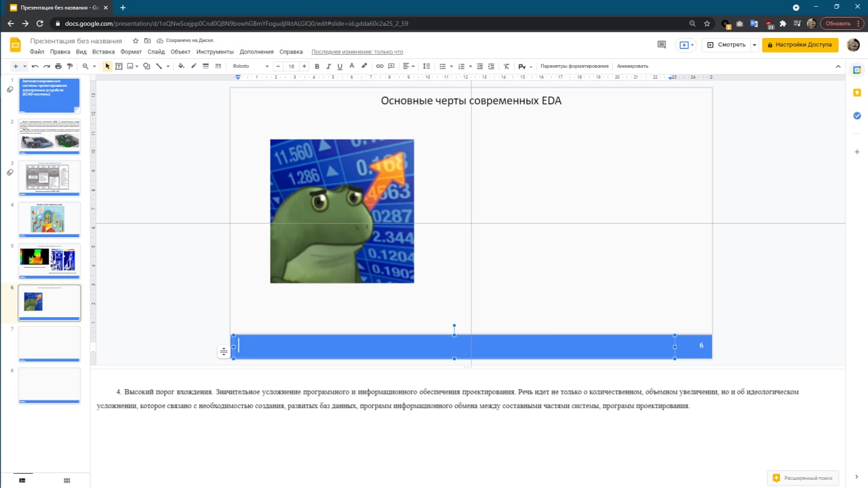Open the text Align dropdown

408,66
